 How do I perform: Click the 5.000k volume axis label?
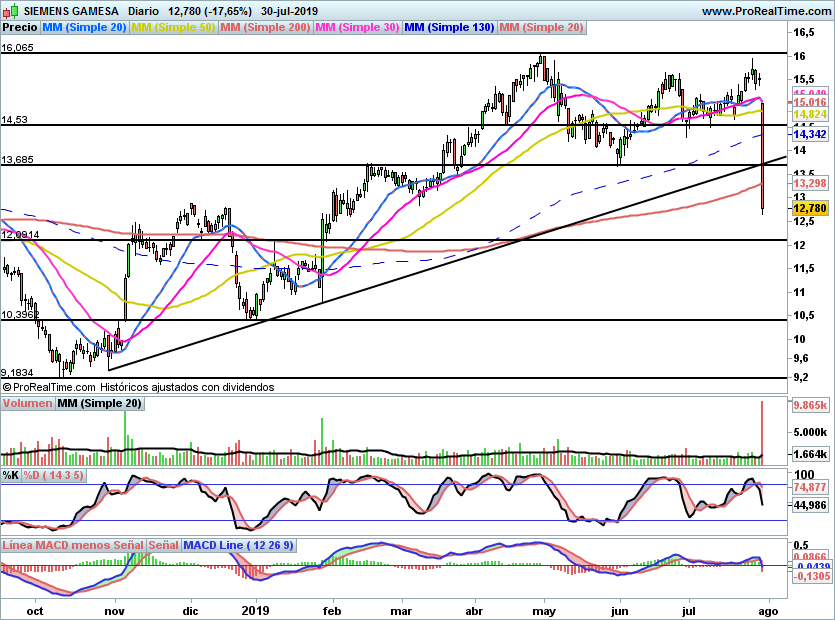tap(811, 432)
